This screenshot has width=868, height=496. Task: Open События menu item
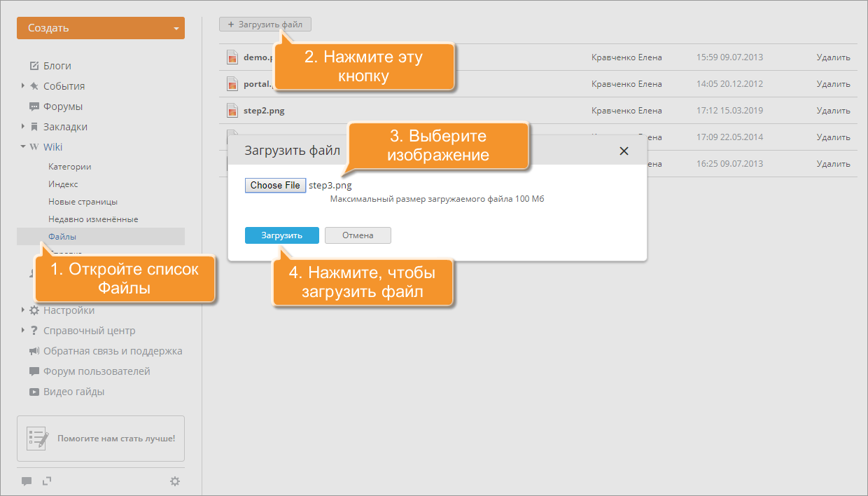coord(64,86)
